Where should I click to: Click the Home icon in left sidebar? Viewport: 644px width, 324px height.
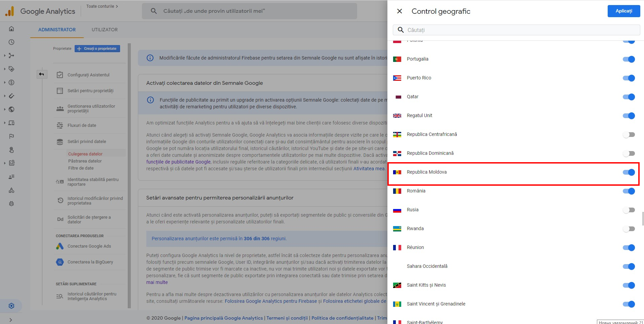11,29
